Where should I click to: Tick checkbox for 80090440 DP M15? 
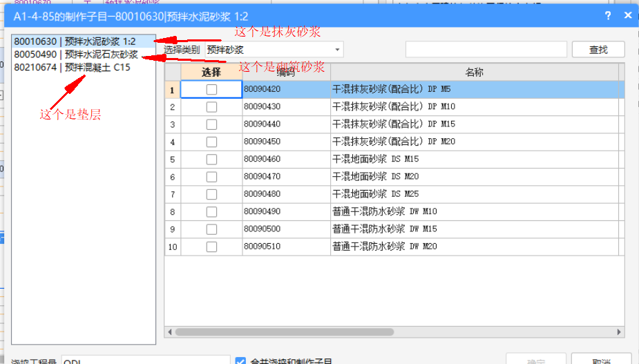pos(211,124)
